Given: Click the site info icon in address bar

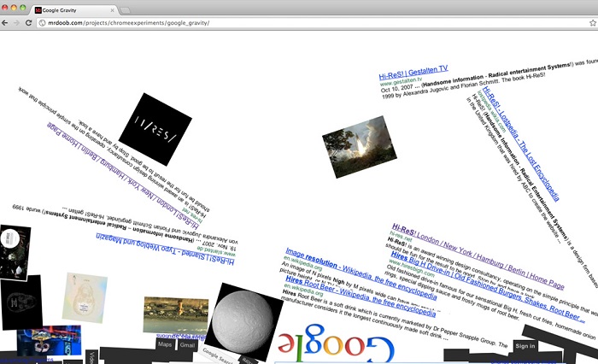Looking at the screenshot, I should [x=43, y=23].
